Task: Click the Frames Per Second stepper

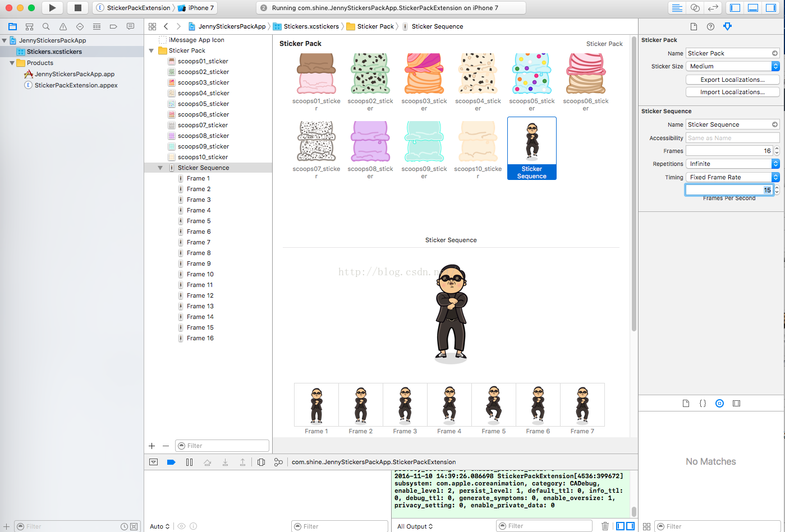Action: 777,190
